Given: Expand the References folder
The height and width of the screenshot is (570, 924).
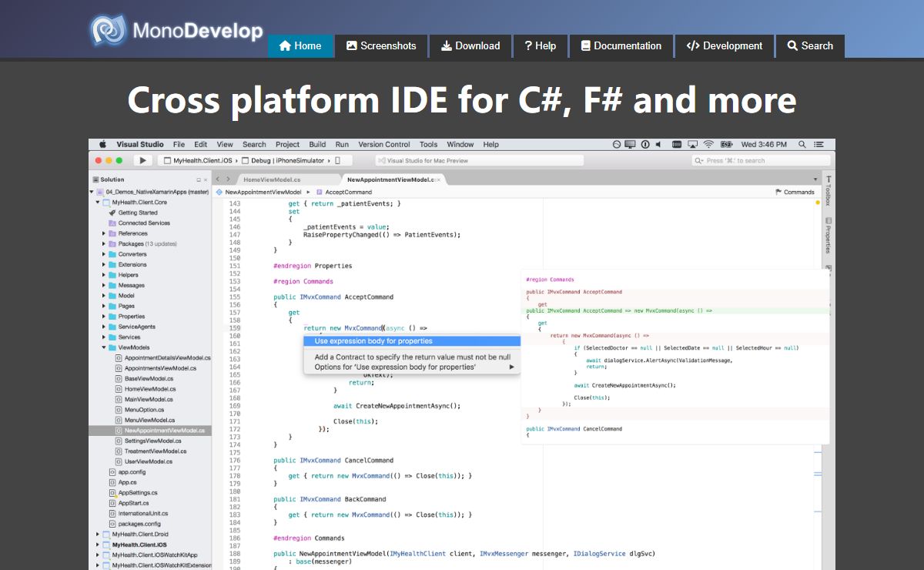Looking at the screenshot, I should [x=103, y=233].
